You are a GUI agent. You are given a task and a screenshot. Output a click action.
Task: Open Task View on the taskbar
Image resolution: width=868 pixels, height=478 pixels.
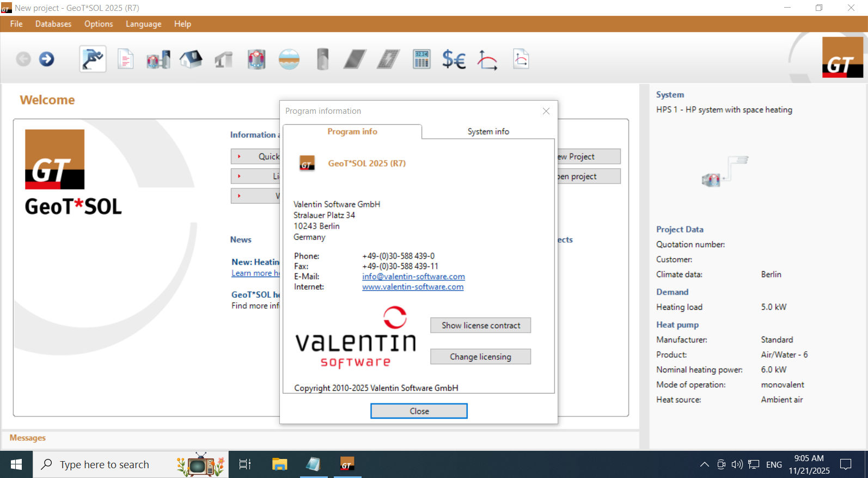(x=245, y=464)
